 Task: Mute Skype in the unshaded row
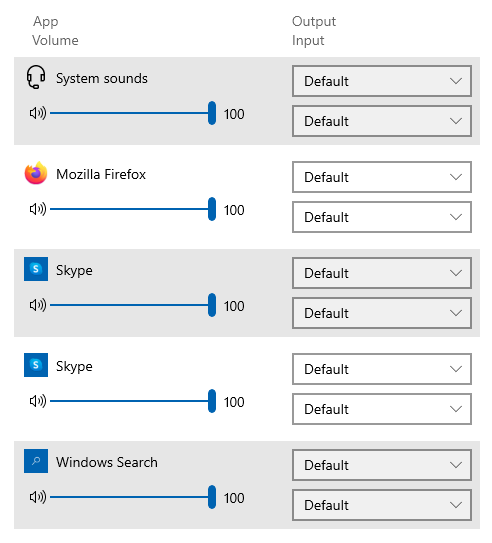point(38,401)
